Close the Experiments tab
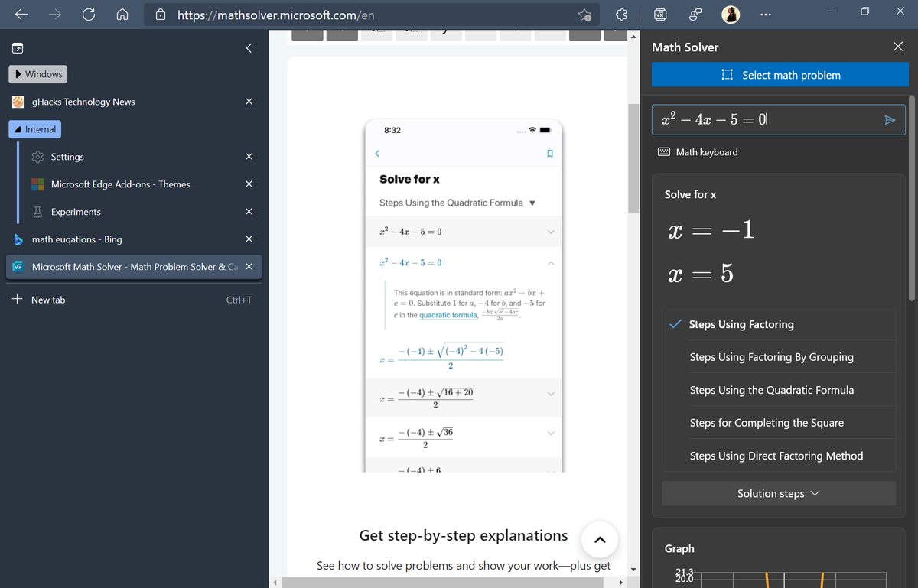 click(x=249, y=212)
